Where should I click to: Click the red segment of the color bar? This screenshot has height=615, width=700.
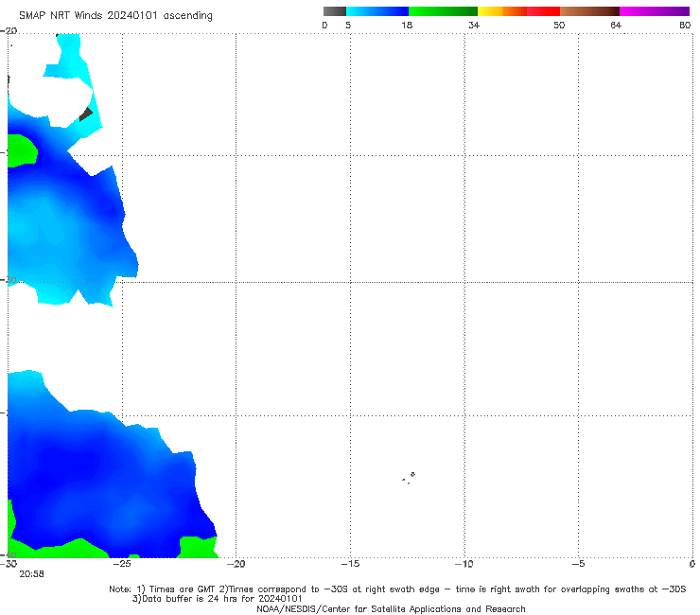point(543,11)
